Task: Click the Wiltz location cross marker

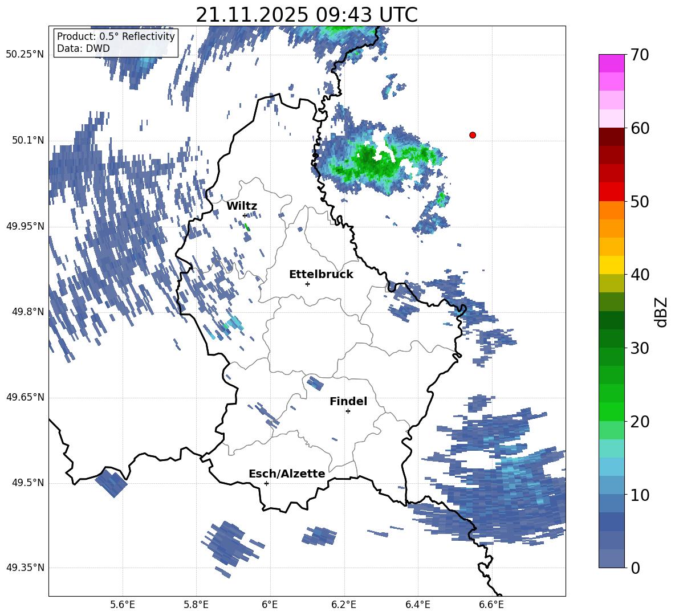Action: pos(245,215)
